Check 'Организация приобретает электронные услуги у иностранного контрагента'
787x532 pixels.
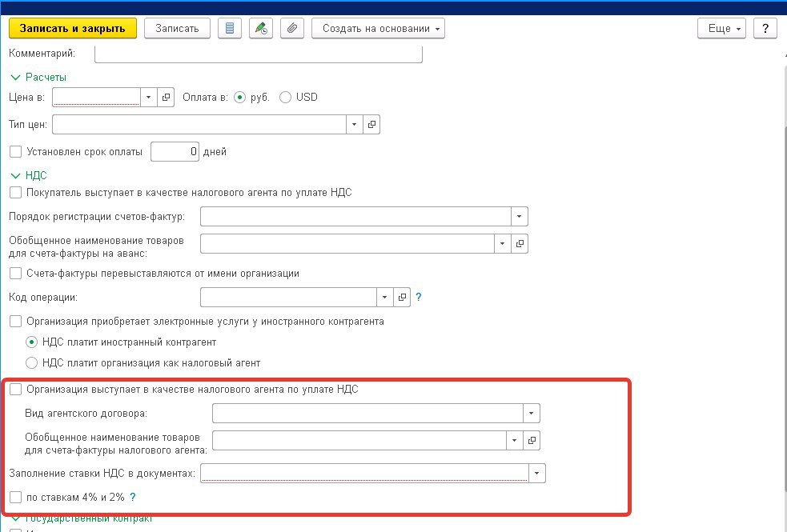point(15,322)
